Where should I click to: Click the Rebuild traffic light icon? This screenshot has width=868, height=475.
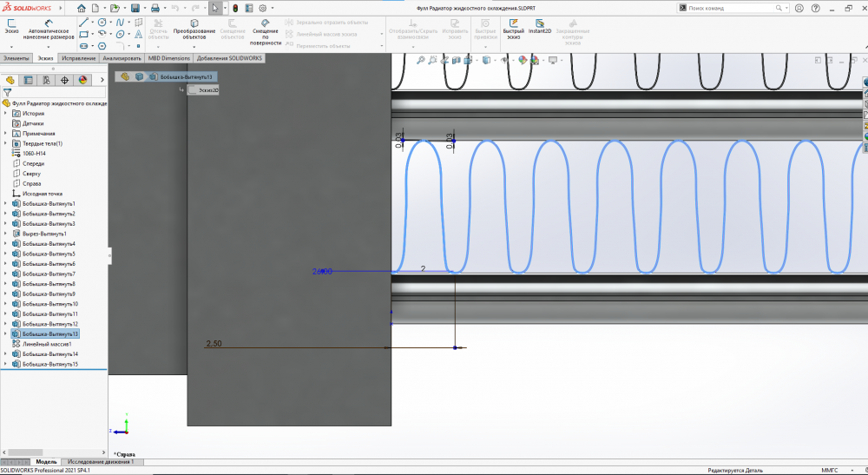[x=235, y=8]
